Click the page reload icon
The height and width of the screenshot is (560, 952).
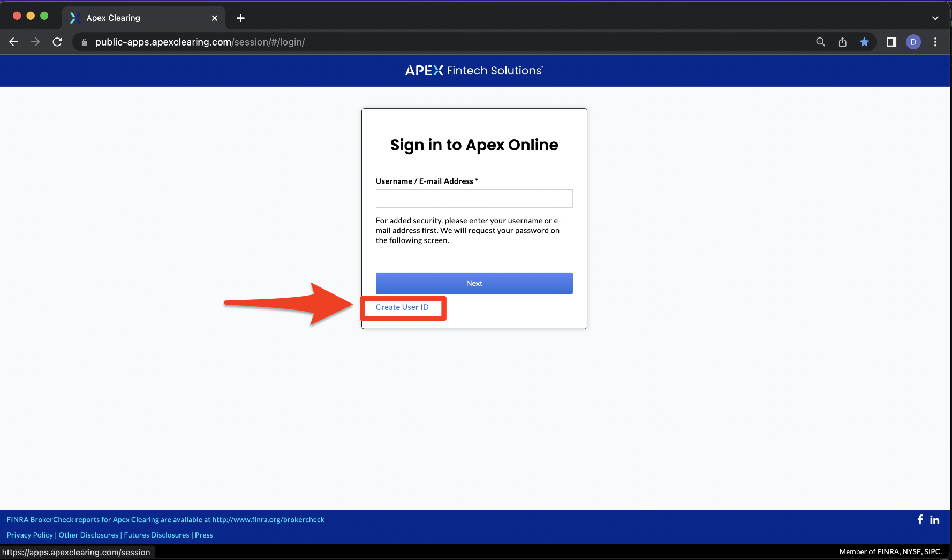[57, 42]
